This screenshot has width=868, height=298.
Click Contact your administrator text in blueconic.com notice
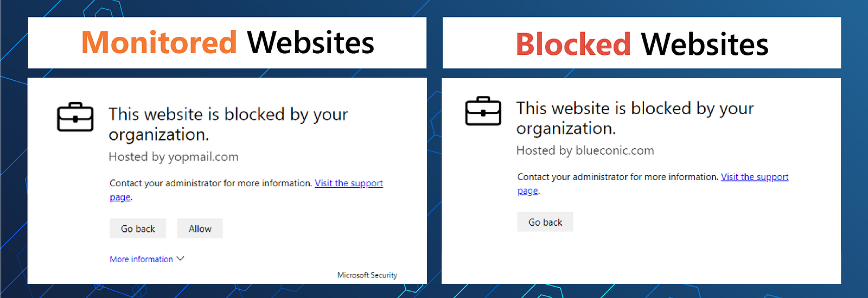point(618,177)
